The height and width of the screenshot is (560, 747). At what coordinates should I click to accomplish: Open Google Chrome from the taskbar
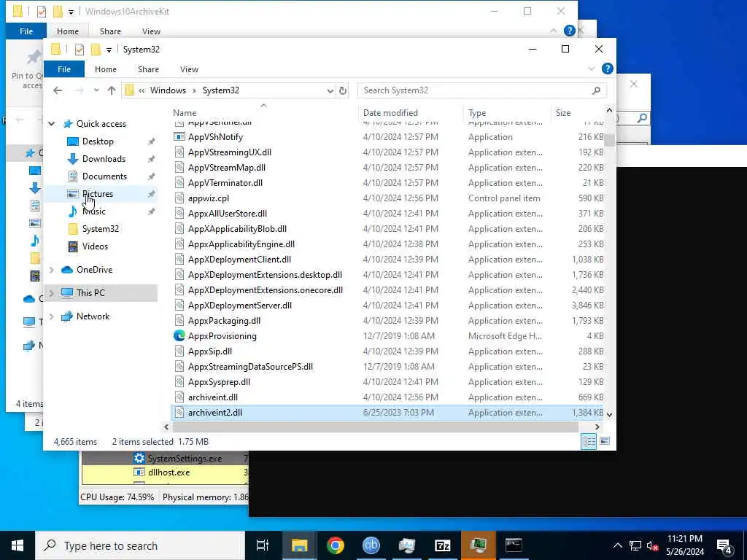tap(336, 545)
